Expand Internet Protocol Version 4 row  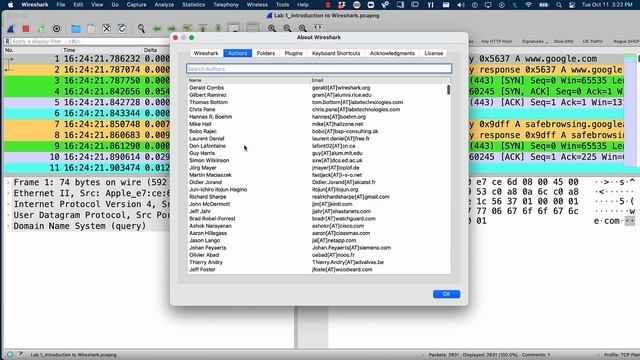point(8,204)
